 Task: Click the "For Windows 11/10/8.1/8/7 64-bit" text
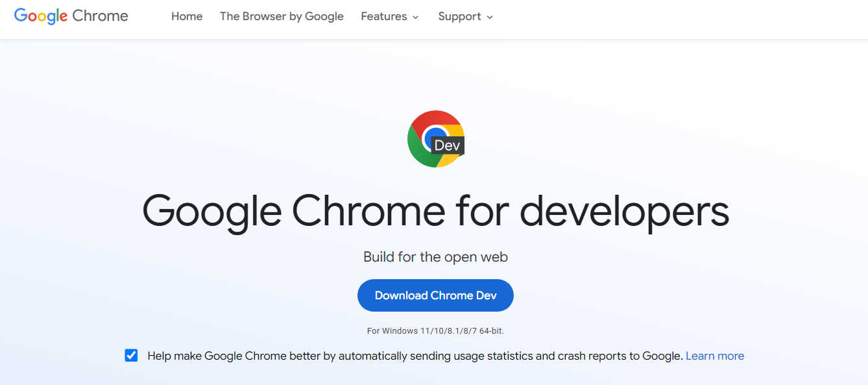click(435, 330)
